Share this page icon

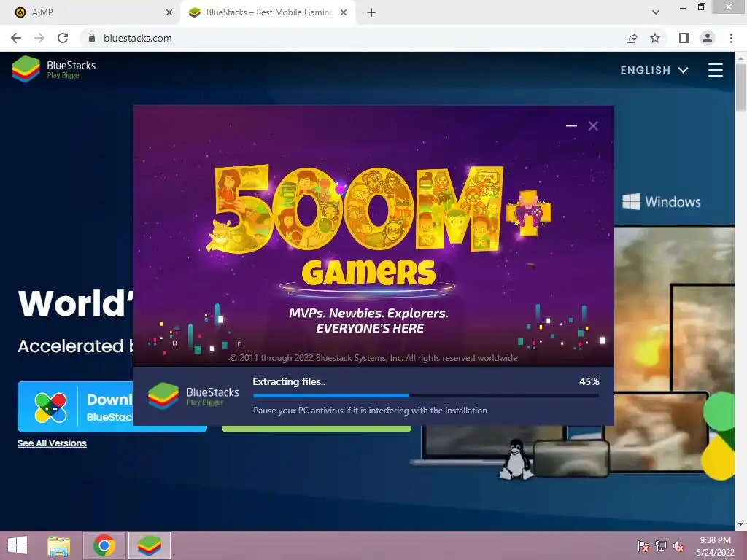[x=632, y=38]
